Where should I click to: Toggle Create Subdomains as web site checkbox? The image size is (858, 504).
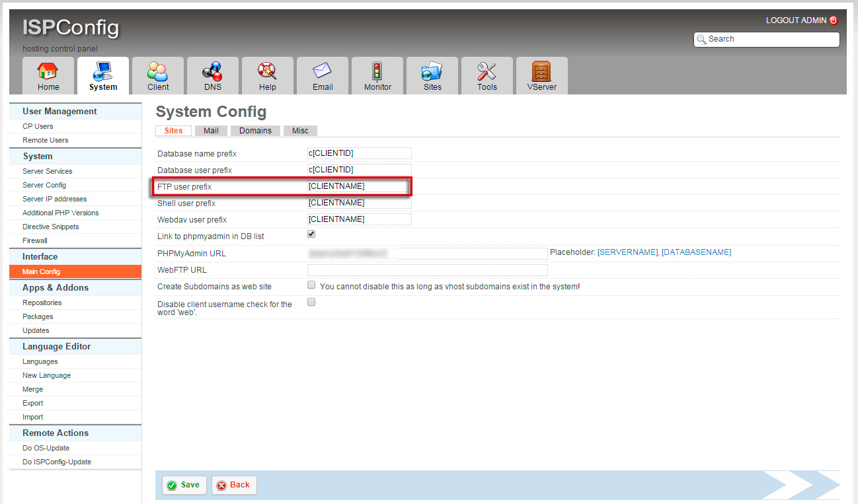(311, 285)
